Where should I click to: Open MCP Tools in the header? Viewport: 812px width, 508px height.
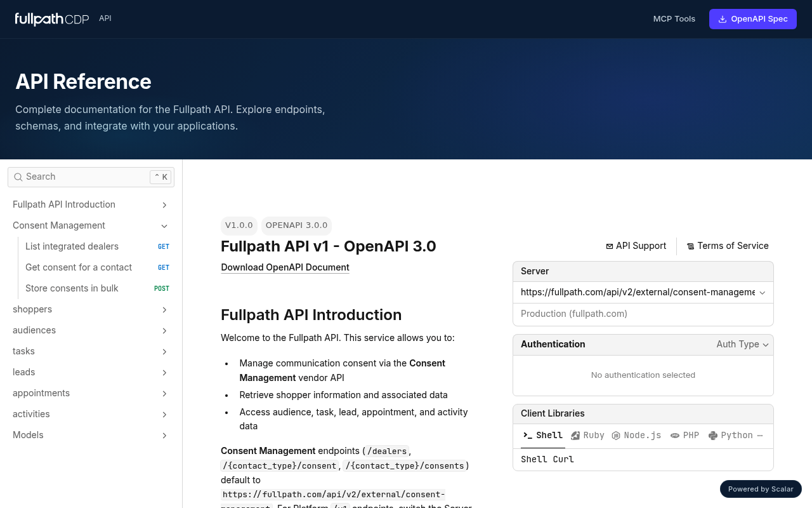point(674,19)
